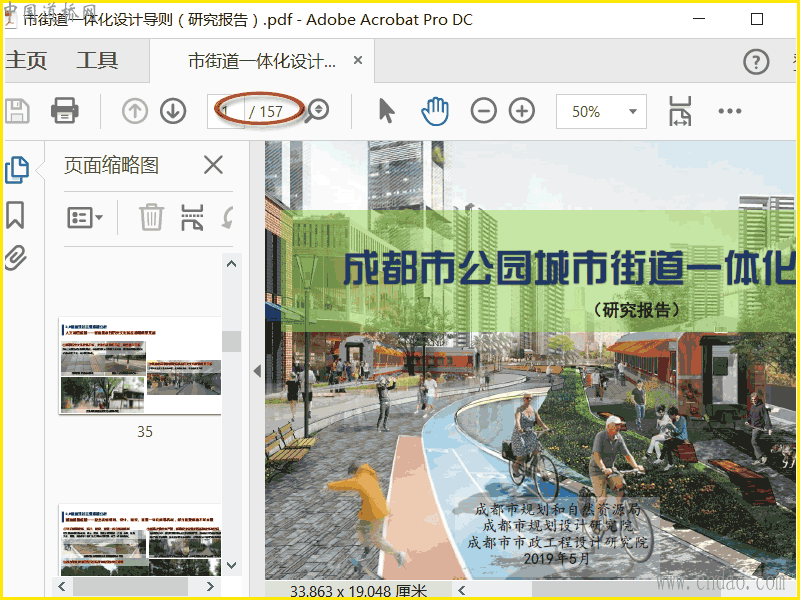
Task: Delete selected pages with trash icon
Action: (152, 217)
